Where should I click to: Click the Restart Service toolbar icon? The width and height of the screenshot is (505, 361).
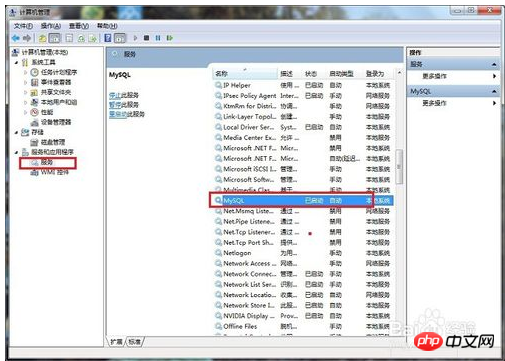(x=170, y=38)
